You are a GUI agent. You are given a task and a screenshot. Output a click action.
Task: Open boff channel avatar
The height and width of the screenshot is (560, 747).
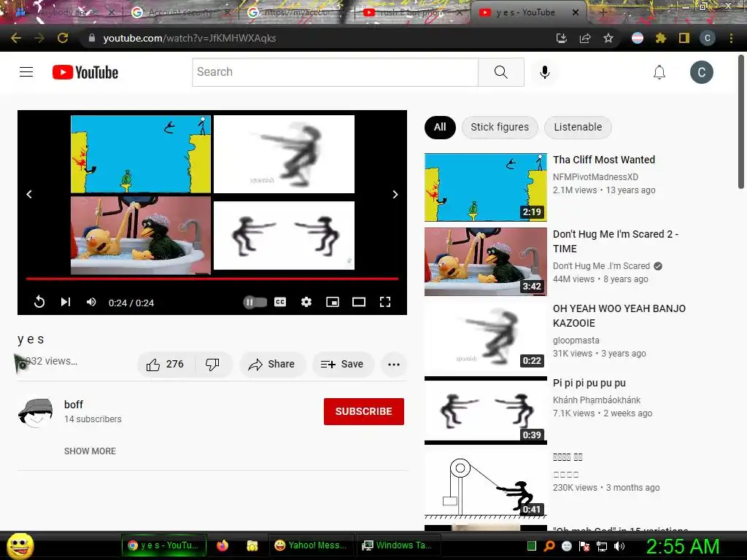[35, 413]
